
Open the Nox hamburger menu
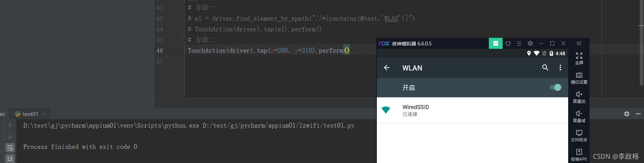pyautogui.click(x=519, y=43)
